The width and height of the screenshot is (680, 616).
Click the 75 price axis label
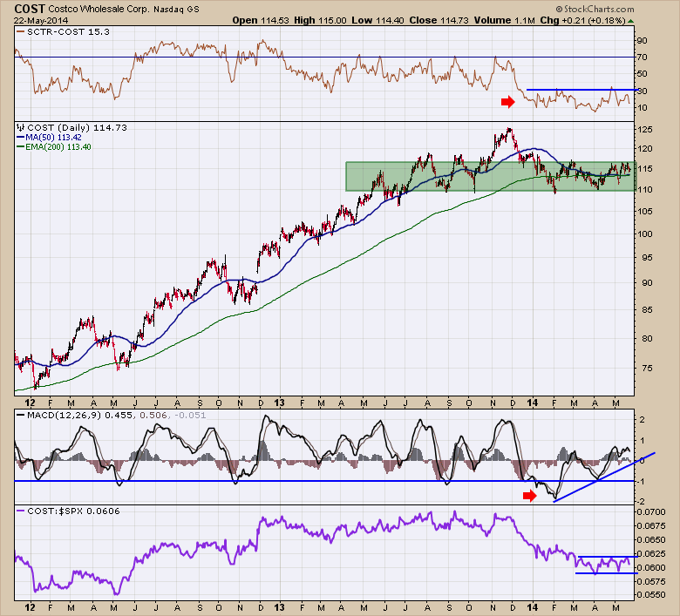(648, 368)
